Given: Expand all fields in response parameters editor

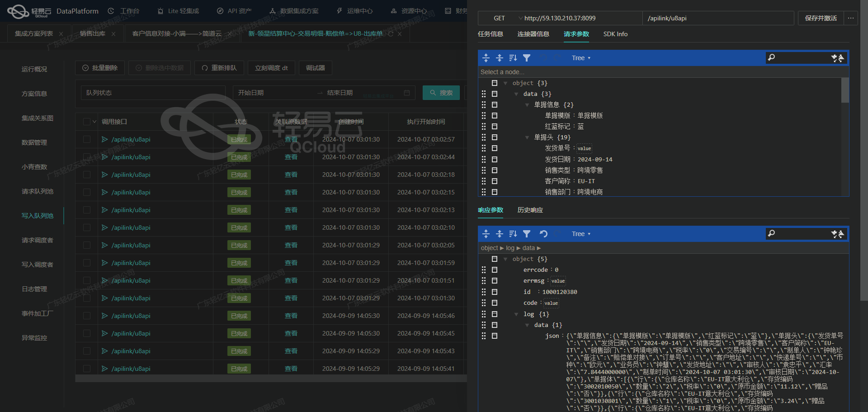Looking at the screenshot, I should (486, 234).
